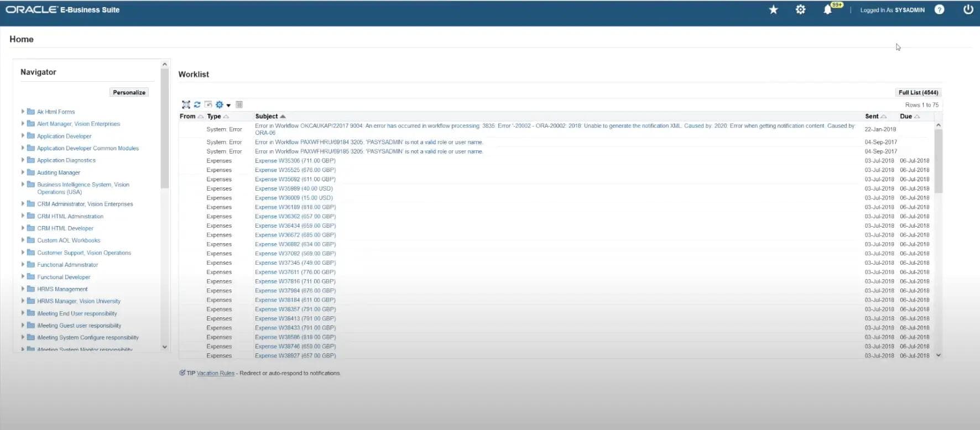Click the Ak Html Forms folder icon
Image resolution: width=980 pixels, height=430 pixels.
click(31, 112)
